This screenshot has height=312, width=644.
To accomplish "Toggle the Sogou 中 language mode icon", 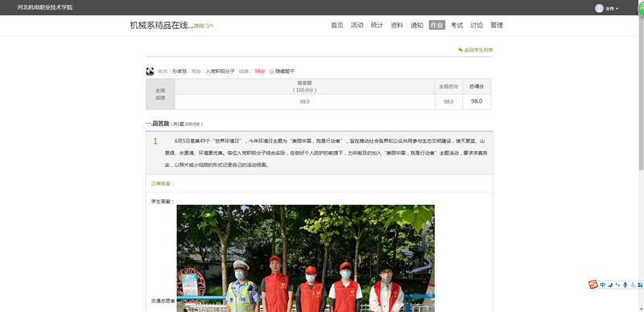I will click(x=602, y=285).
